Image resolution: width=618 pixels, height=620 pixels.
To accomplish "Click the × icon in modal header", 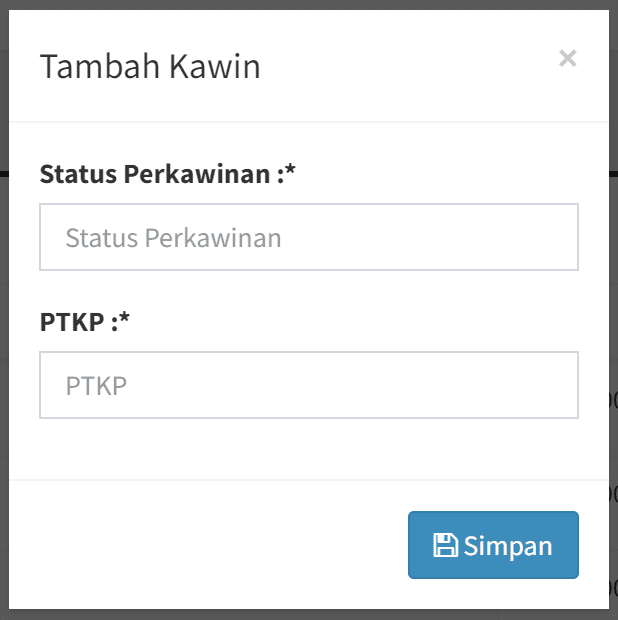I will (568, 59).
